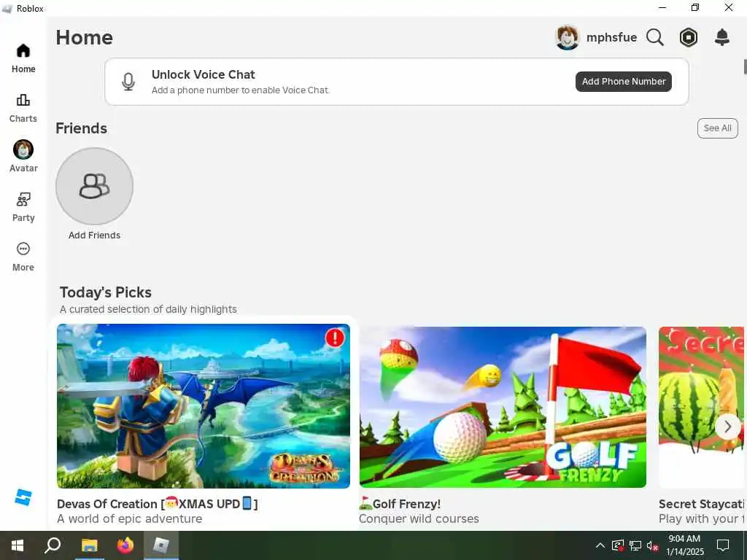Image resolution: width=747 pixels, height=560 pixels.
Task: Open the mphsfue profile avatar
Action: 567,37
